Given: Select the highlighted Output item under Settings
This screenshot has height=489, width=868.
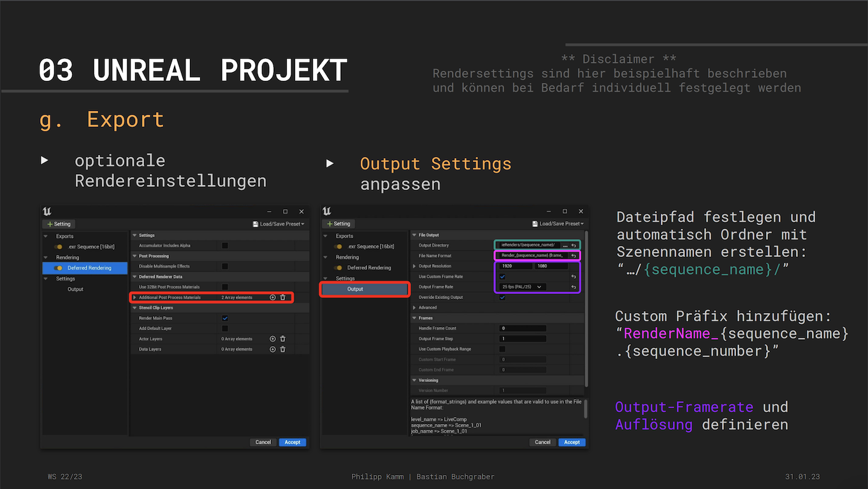Looking at the screenshot, I should 364,289.
